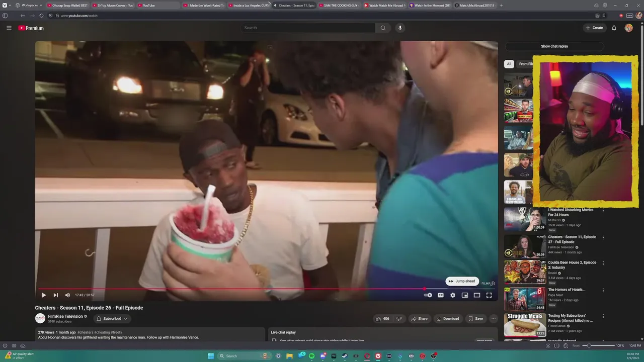Go to YouTube Premium home logo
Viewport: 644px width, 362px height.
(x=31, y=28)
